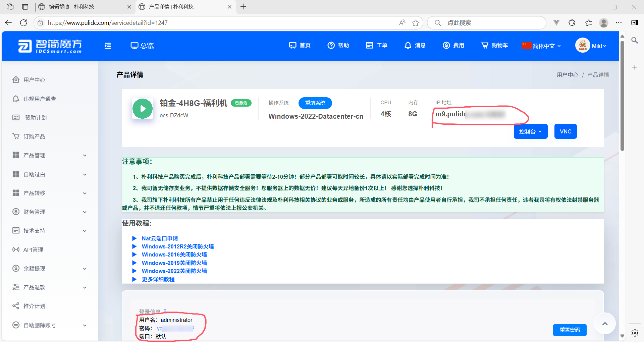This screenshot has height=342, width=644.
Task: Open the Mild user account dropdown
Action: pos(599,46)
